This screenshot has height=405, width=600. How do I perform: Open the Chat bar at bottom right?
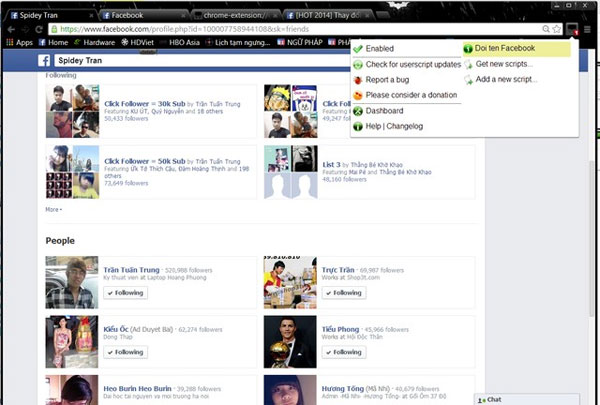tap(527, 399)
